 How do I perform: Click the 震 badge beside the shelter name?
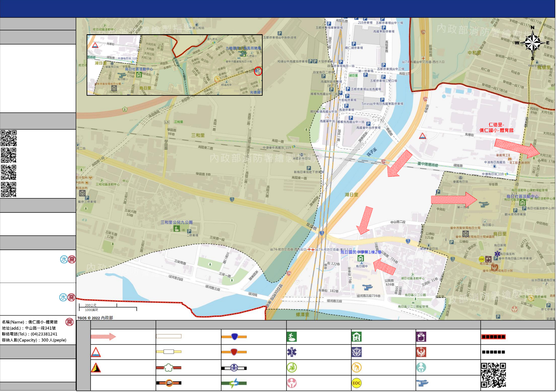(69, 322)
